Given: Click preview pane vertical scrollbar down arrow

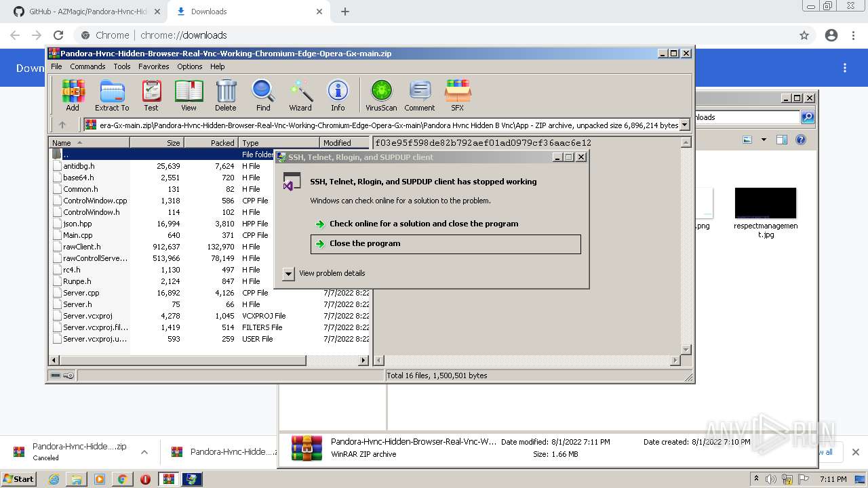Looking at the screenshot, I should coord(686,350).
